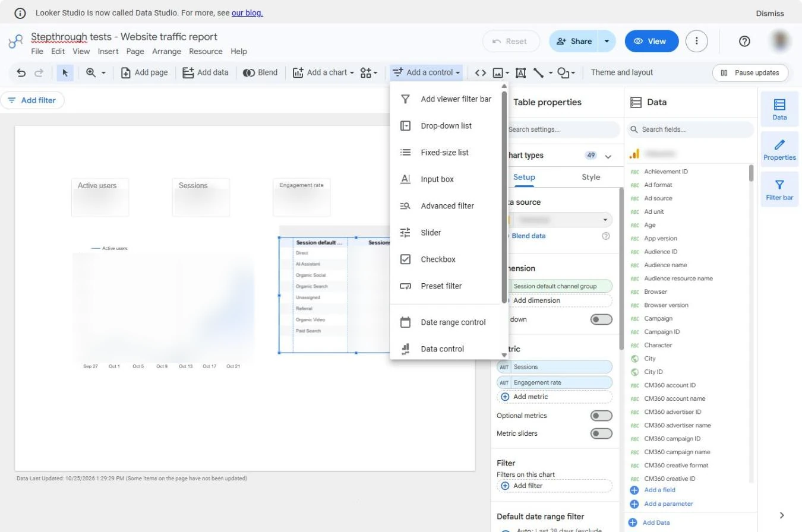
Task: Select the Engagement rate metric chip
Action: pos(554,383)
